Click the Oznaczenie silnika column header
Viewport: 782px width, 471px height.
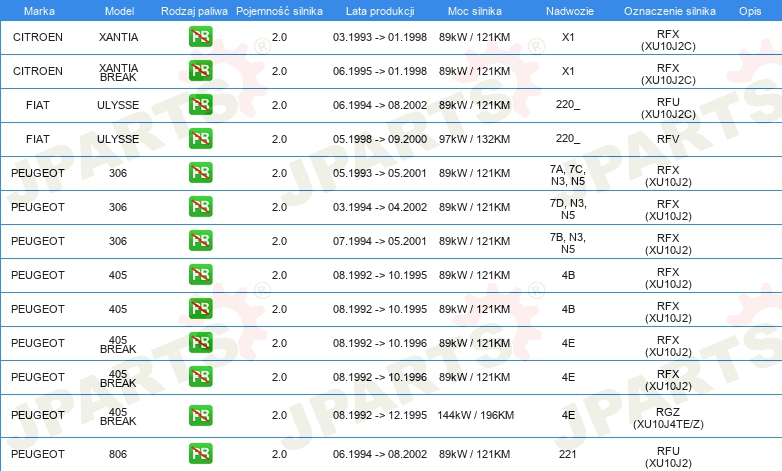coord(670,11)
